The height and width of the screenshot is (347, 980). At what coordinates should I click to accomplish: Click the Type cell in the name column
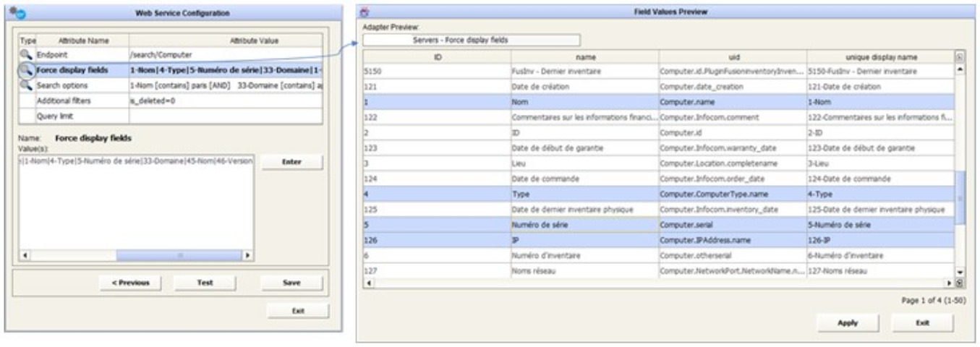(584, 194)
